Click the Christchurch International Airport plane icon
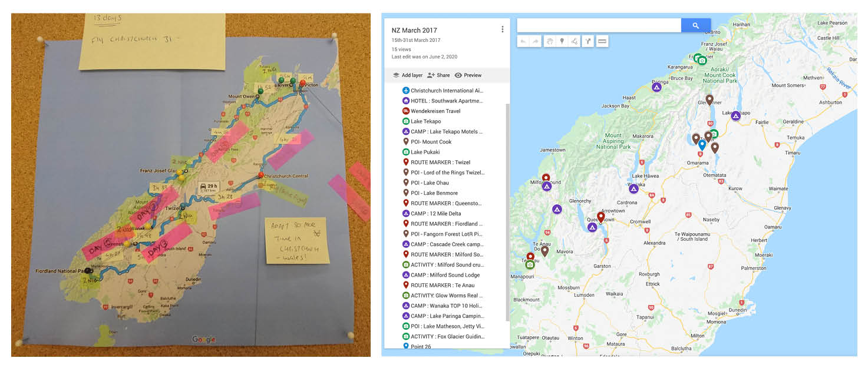This screenshot has height=368, width=868. pos(406,91)
